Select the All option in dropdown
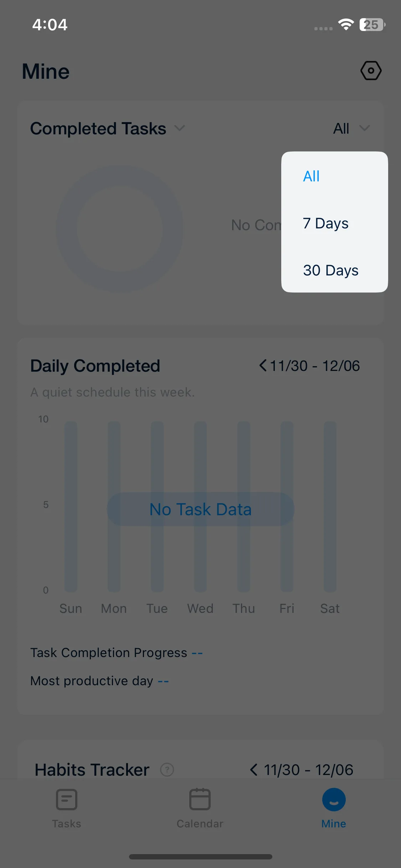This screenshot has height=868, width=401. tap(311, 176)
